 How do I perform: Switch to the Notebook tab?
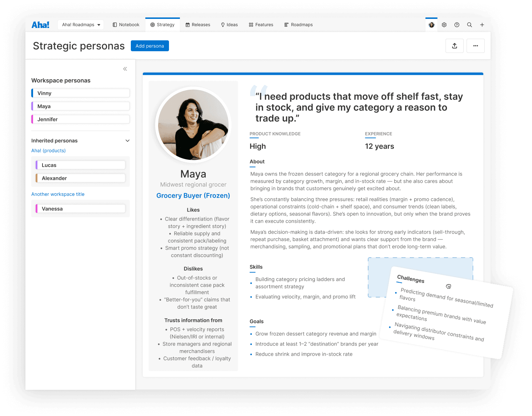pos(126,25)
